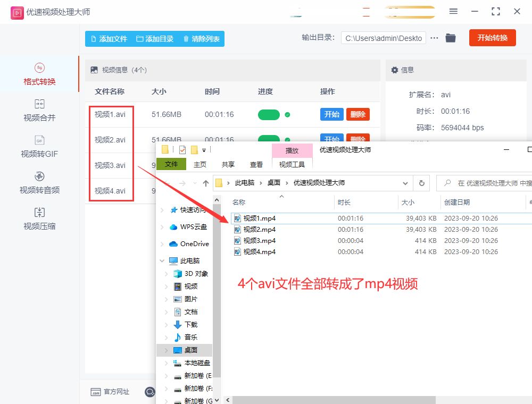
Task: Expand the 快速访问 tree node
Action: tap(162, 210)
